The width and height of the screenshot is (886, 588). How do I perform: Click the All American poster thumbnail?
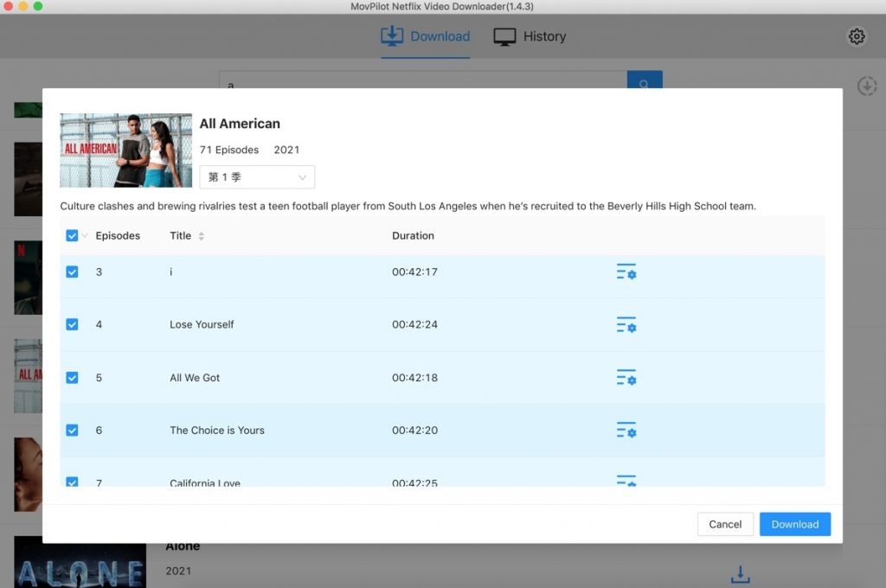tap(126, 150)
